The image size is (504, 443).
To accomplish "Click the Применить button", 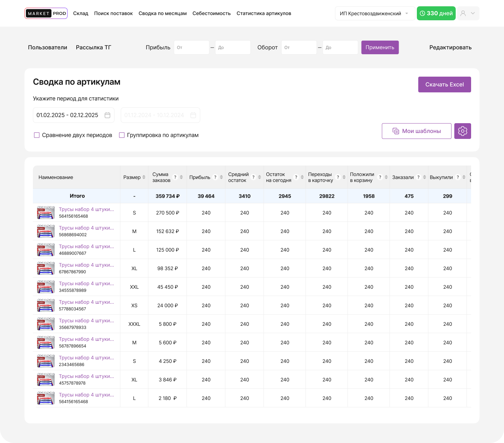I will click(380, 47).
